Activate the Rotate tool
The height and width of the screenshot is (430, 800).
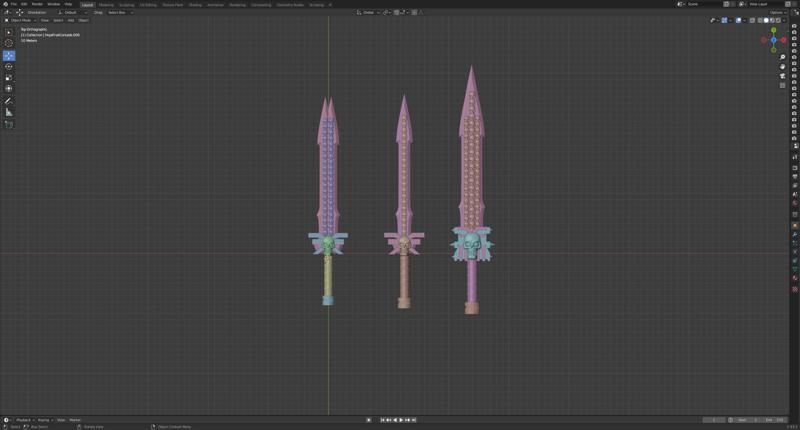pos(9,66)
